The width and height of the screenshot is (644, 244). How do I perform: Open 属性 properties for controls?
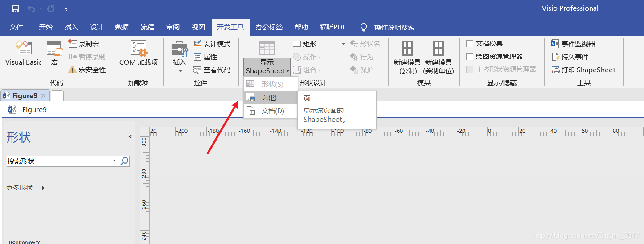[205, 57]
